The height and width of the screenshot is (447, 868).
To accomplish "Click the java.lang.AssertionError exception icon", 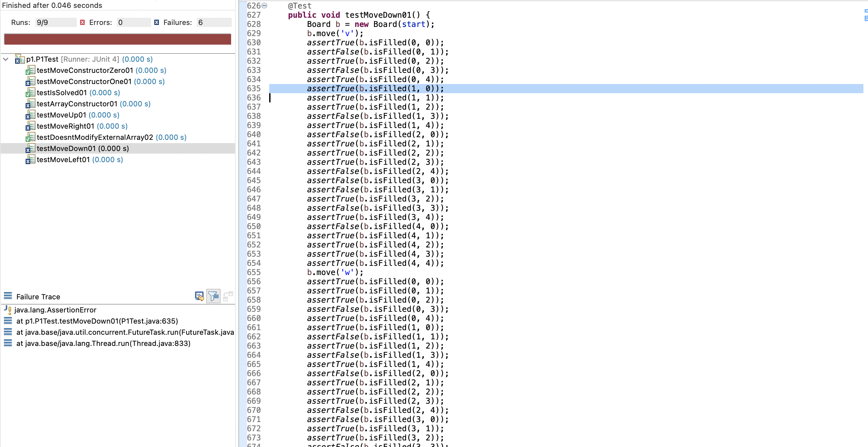I will pos(8,310).
